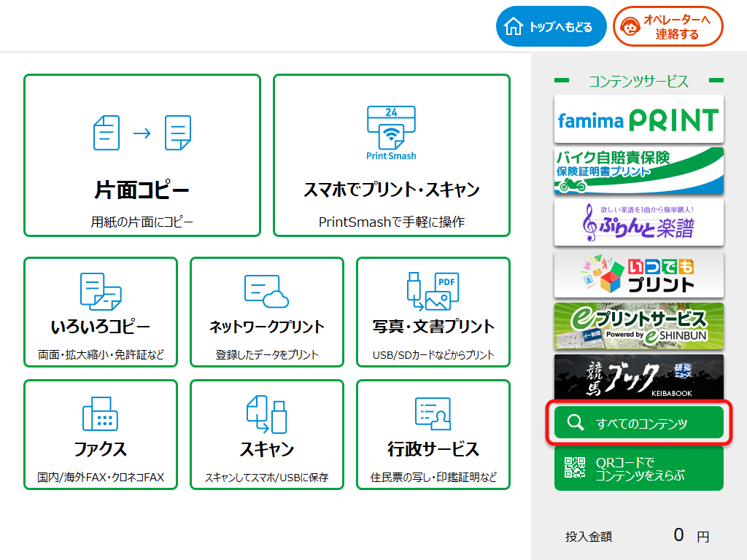This screenshot has width=747, height=560.
Task: Open バイク自賠責保険 insurance certificate printing
Action: [x=638, y=171]
